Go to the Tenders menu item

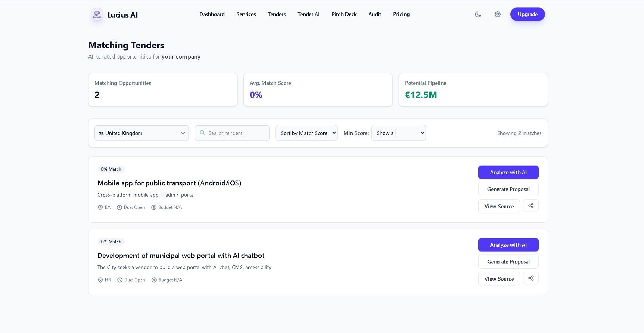point(277,14)
